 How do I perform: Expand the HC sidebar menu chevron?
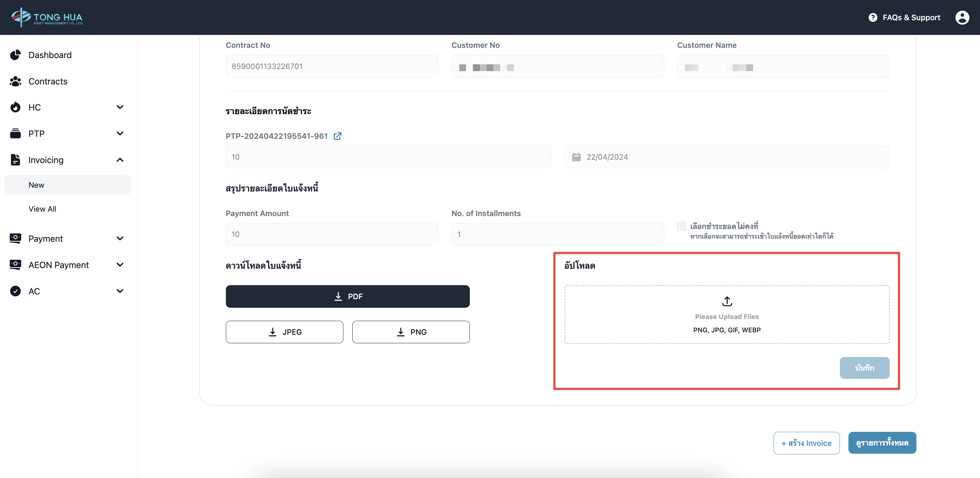120,107
